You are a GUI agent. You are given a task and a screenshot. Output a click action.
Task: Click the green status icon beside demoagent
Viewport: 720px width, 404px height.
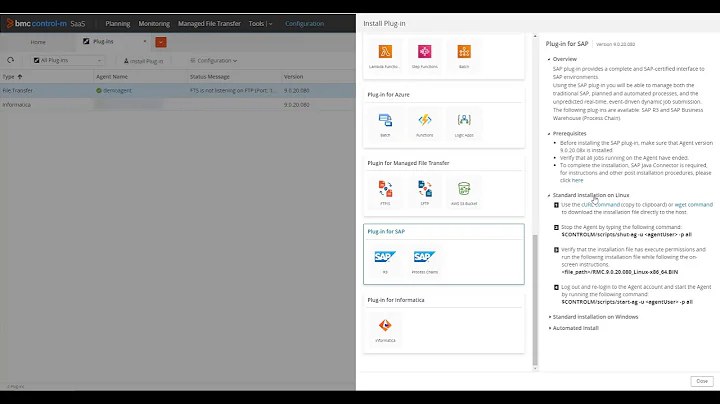pyautogui.click(x=99, y=91)
